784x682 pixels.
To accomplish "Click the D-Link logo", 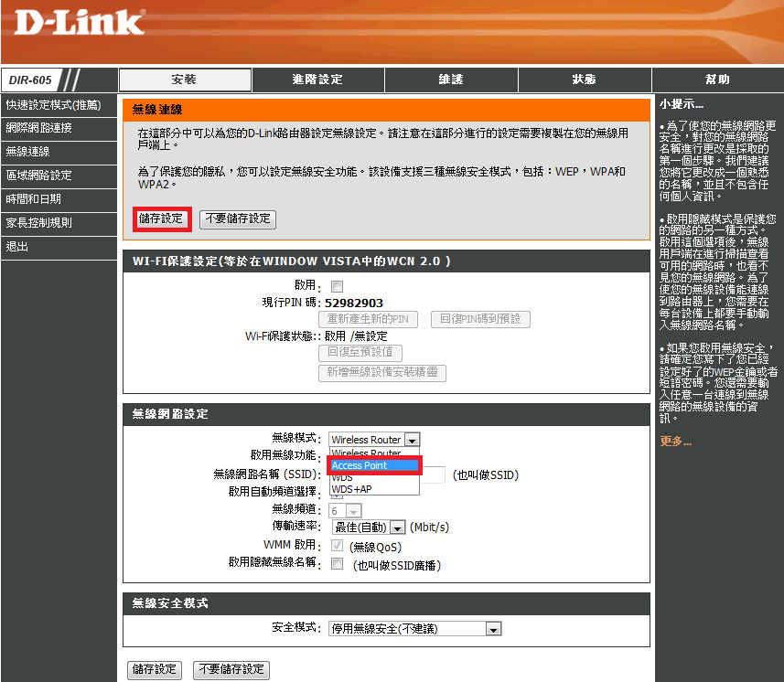I will [x=80, y=23].
